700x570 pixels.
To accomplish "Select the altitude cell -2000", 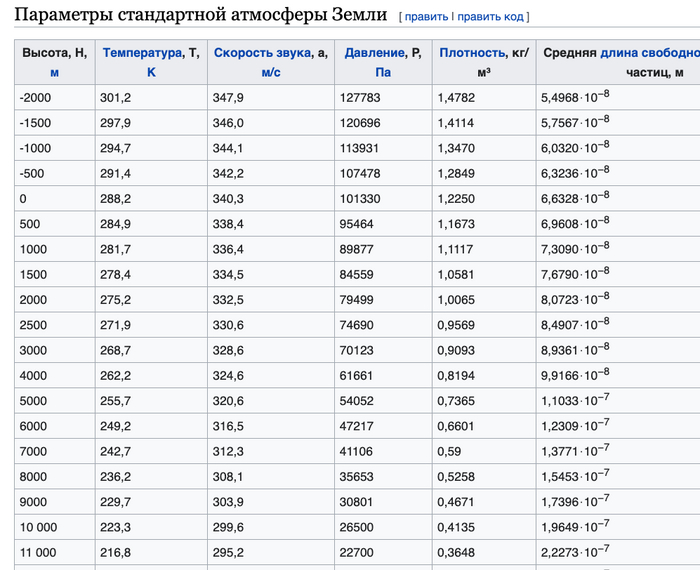I will tap(37, 97).
